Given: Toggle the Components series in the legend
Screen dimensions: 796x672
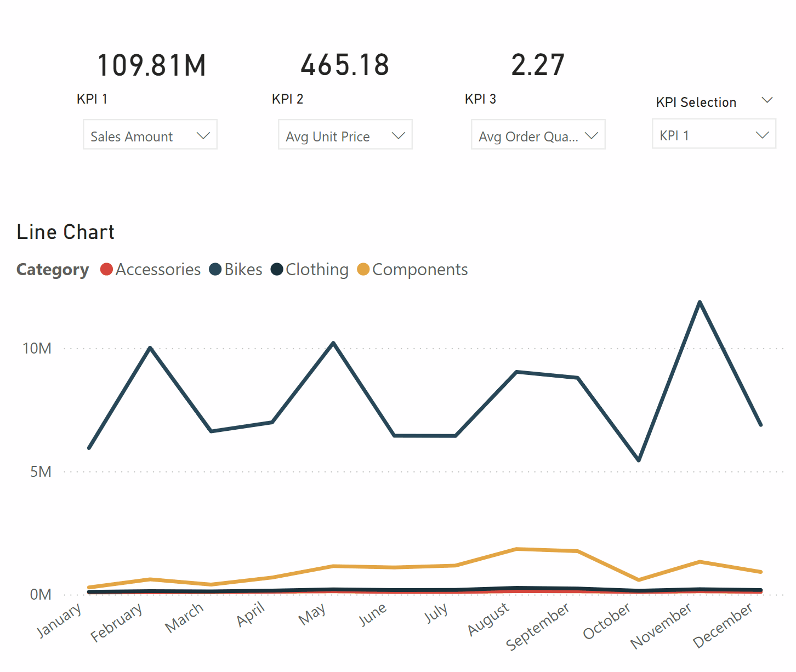Looking at the screenshot, I should click(x=420, y=269).
